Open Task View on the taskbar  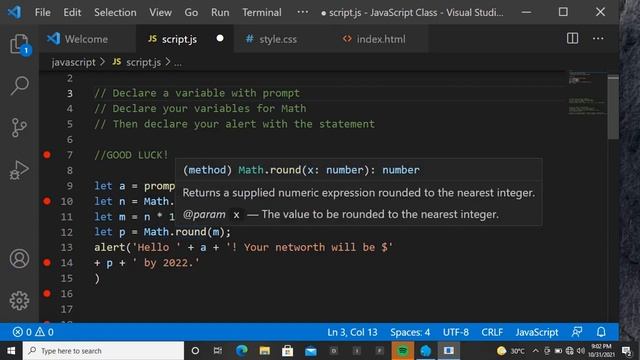pos(218,351)
